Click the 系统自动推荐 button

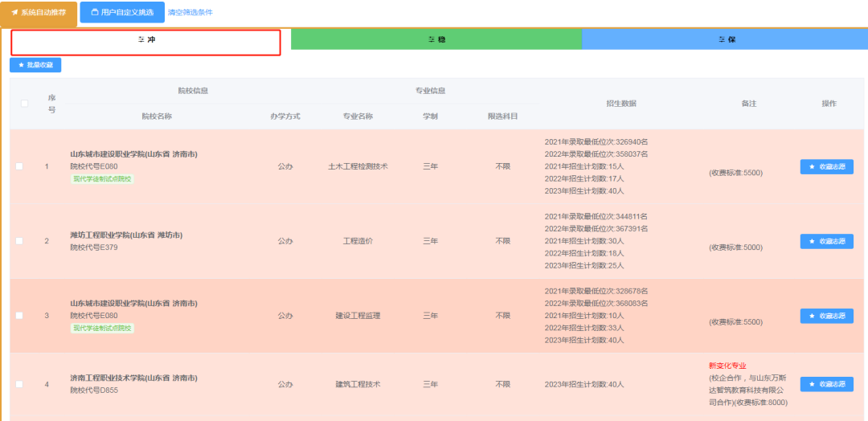click(39, 13)
